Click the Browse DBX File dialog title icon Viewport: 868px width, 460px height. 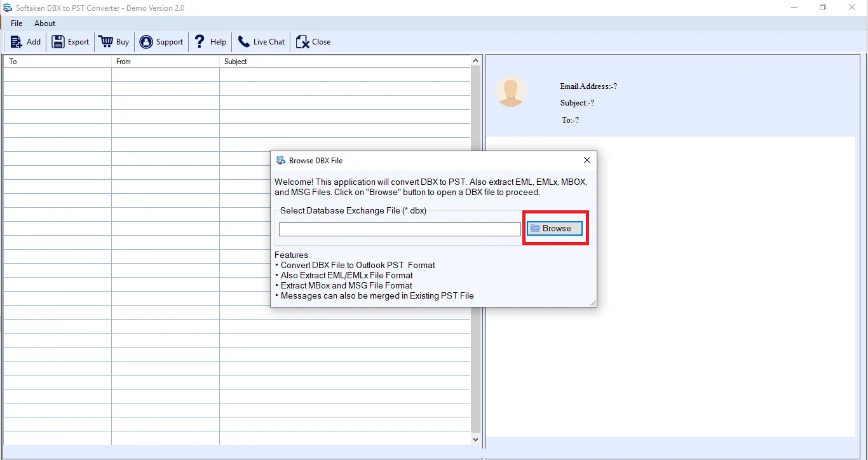[281, 161]
